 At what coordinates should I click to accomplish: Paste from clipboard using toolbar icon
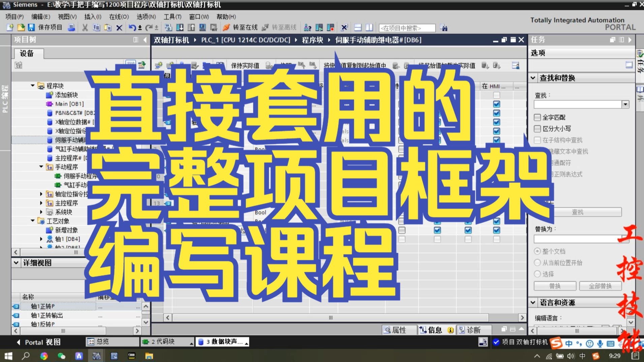coord(108,27)
